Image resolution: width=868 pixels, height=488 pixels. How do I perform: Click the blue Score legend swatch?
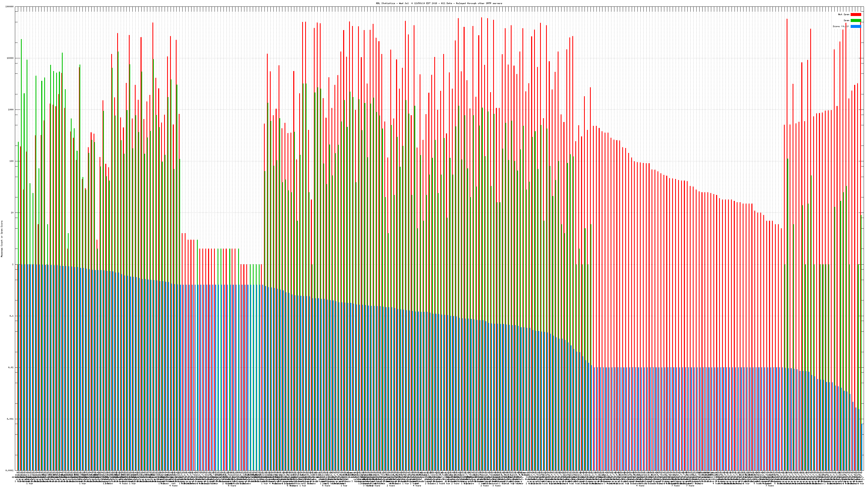click(x=856, y=26)
